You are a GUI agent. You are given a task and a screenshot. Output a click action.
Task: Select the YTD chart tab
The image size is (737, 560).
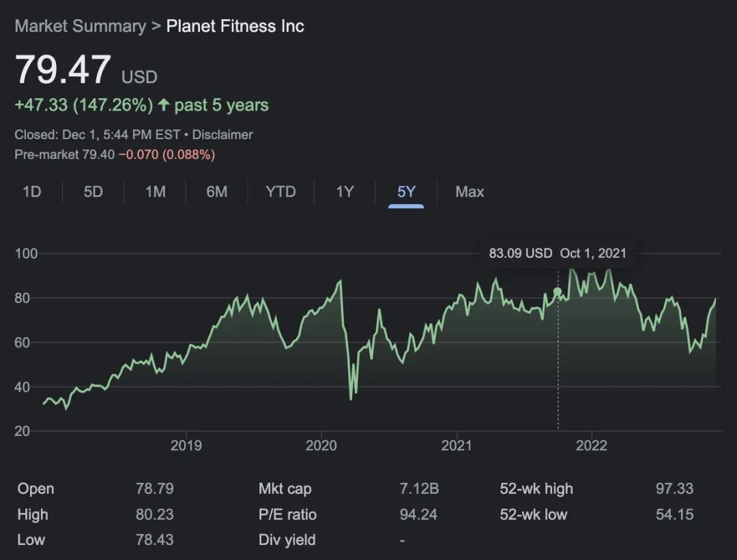click(x=280, y=192)
